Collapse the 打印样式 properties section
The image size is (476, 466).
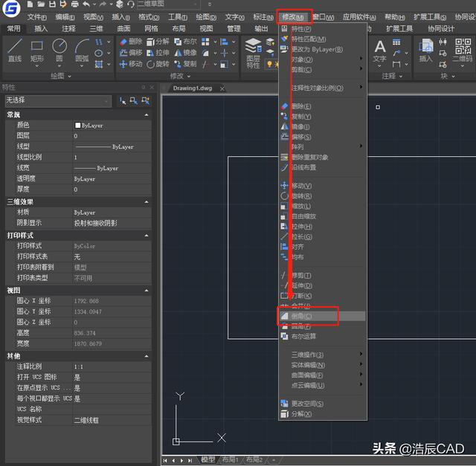(147, 236)
